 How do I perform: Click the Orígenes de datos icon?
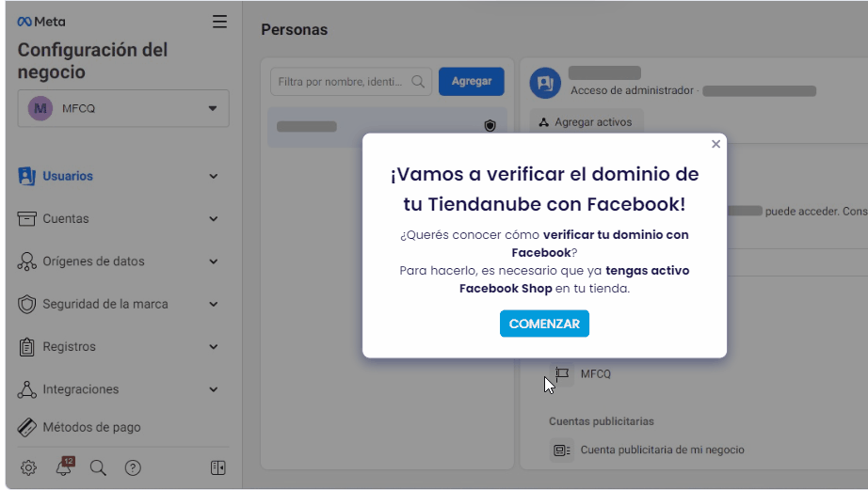(x=26, y=261)
